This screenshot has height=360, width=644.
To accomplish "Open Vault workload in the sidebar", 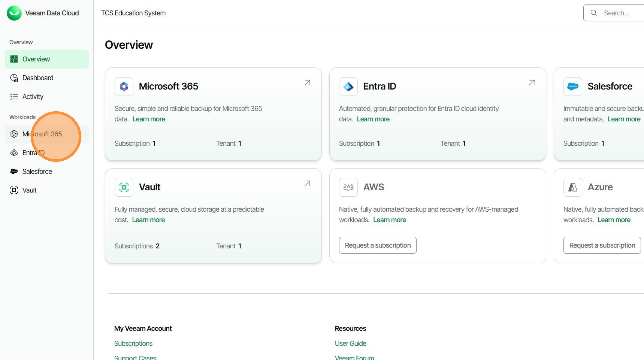I will pyautogui.click(x=29, y=190).
